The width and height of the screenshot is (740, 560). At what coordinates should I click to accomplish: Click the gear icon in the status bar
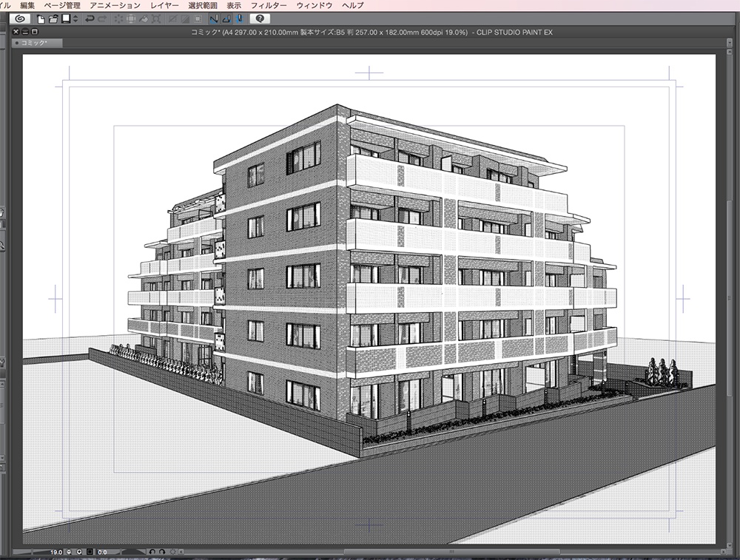173,551
